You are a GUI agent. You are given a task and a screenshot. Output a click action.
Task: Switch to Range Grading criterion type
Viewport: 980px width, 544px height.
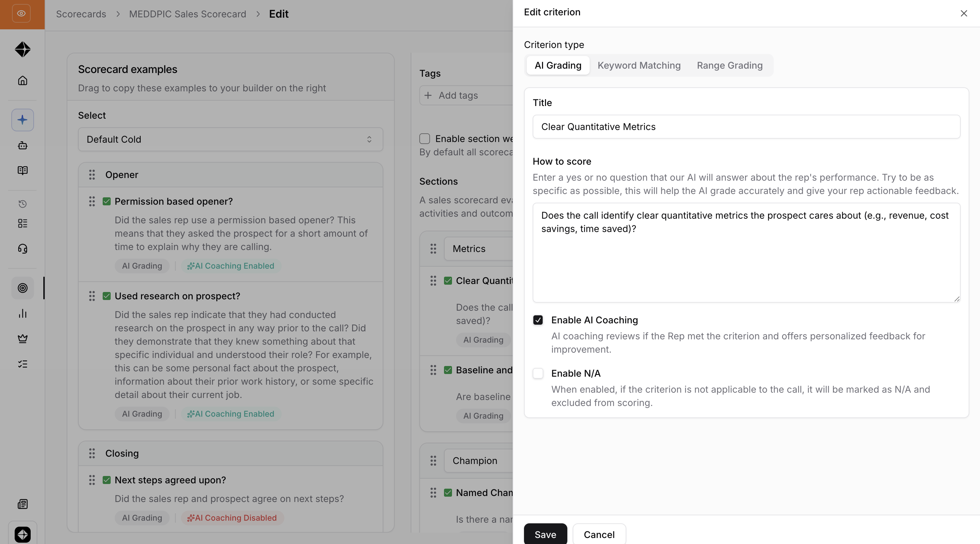[x=730, y=65]
